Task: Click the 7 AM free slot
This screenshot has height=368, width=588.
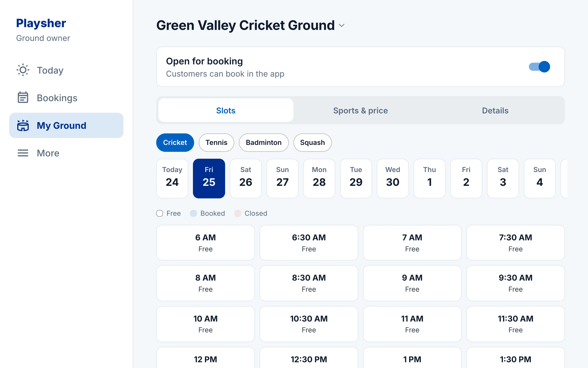Action: click(x=412, y=243)
